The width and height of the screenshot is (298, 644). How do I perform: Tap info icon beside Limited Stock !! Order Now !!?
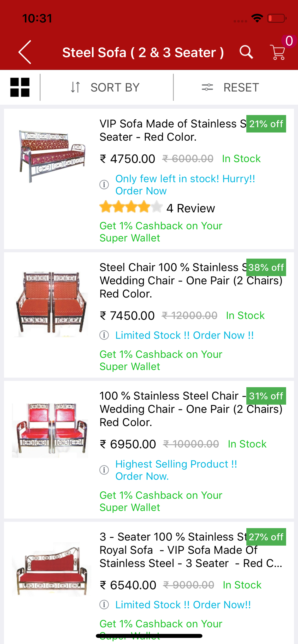click(104, 335)
